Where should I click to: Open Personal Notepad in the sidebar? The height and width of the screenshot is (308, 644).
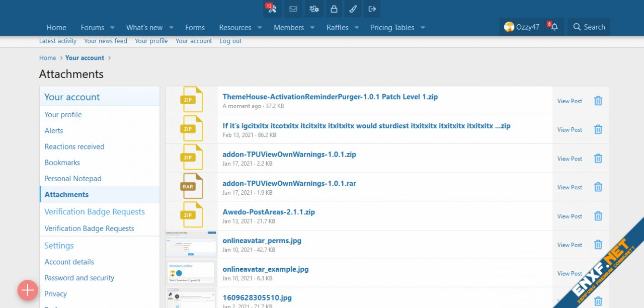(x=100, y=179)
